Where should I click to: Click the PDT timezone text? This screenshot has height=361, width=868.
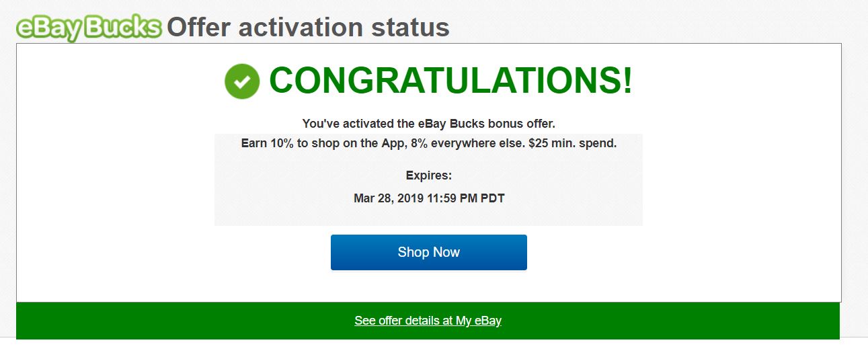493,198
